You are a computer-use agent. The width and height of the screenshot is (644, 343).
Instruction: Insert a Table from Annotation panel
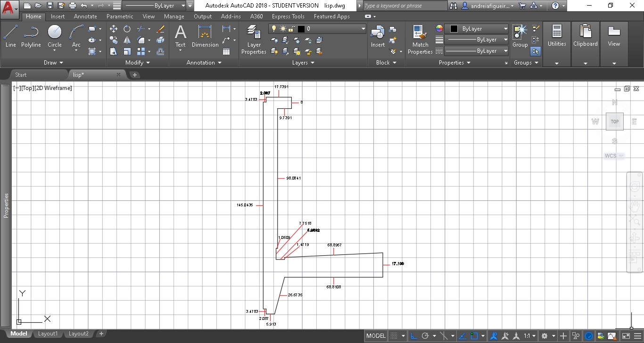coord(226,51)
